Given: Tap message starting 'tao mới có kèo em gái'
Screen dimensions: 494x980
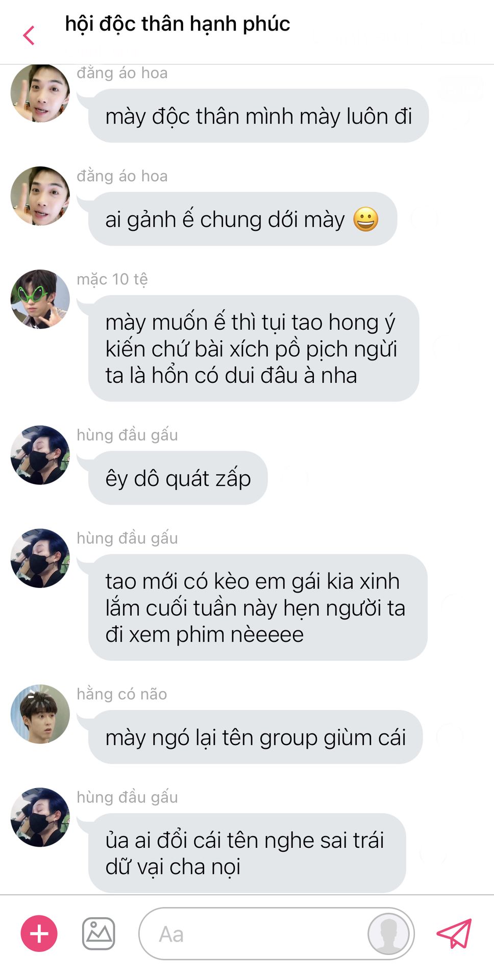Looking at the screenshot, I should tap(258, 607).
